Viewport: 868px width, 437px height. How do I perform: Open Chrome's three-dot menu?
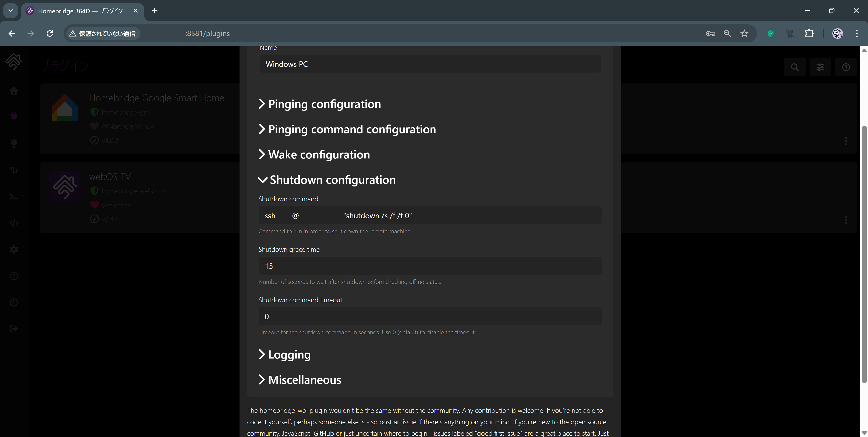(x=857, y=33)
